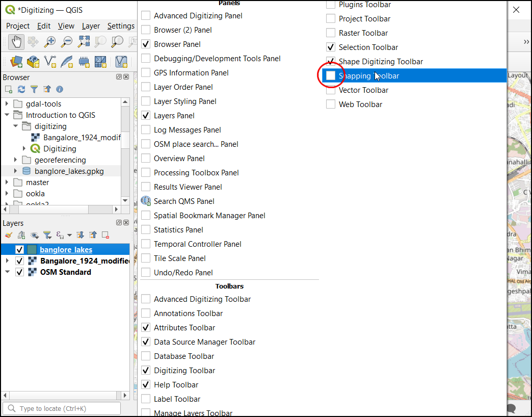The width and height of the screenshot is (532, 417).
Task: Float the Browser panel
Action: [119, 77]
